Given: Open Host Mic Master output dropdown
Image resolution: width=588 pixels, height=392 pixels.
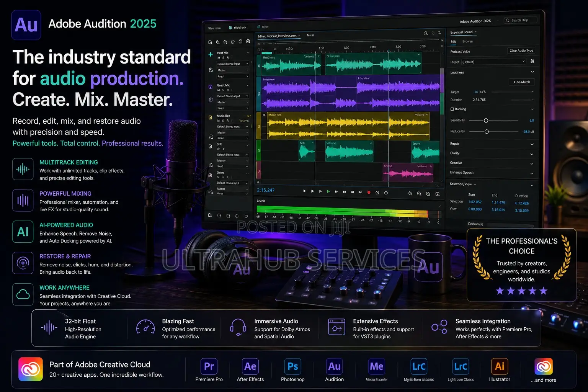Looking at the screenshot, I should coord(233,70).
